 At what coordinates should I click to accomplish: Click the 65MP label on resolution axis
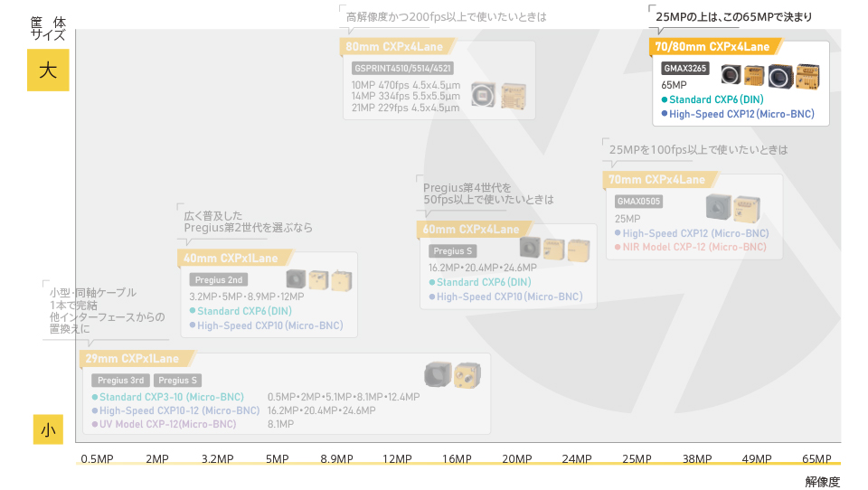(x=816, y=459)
